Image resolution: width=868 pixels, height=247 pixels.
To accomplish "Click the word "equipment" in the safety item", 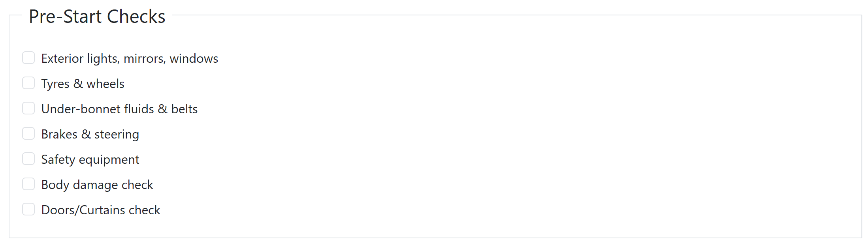I will click(x=109, y=159).
